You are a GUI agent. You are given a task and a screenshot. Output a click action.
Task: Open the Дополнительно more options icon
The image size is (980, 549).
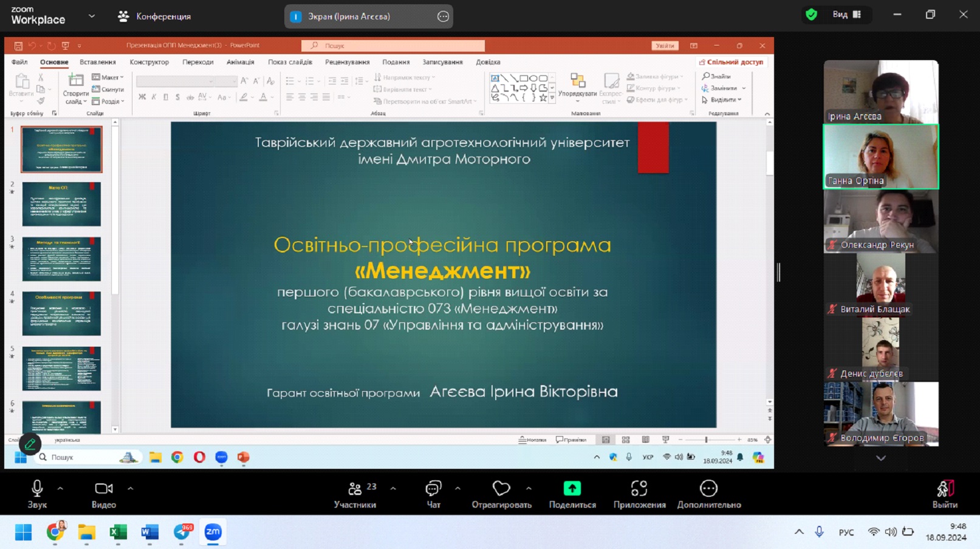click(x=708, y=488)
